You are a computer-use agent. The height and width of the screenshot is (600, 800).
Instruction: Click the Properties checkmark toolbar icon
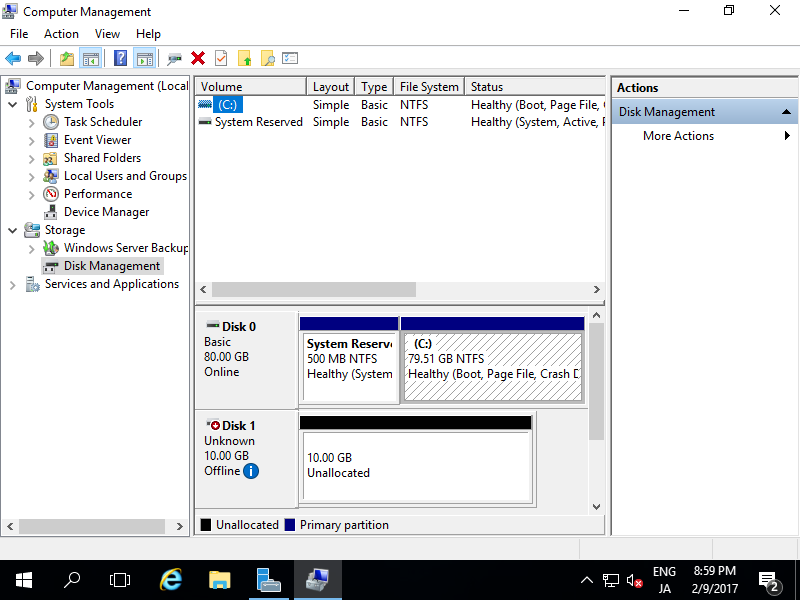pyautogui.click(x=221, y=59)
